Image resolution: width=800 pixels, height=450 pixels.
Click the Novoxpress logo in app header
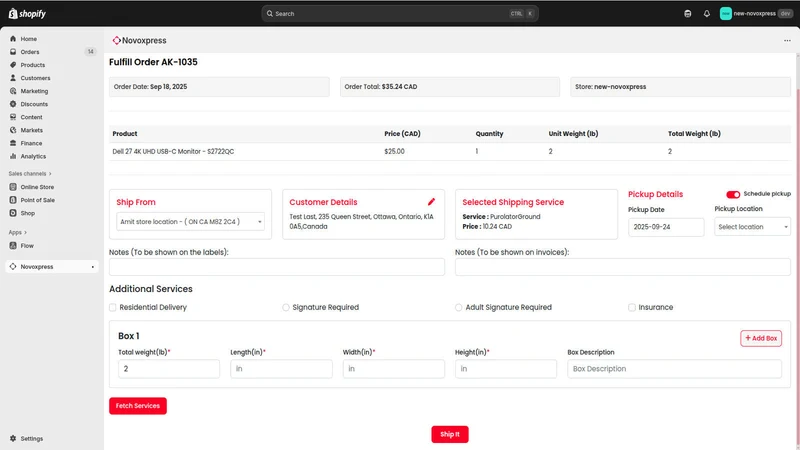(117, 40)
